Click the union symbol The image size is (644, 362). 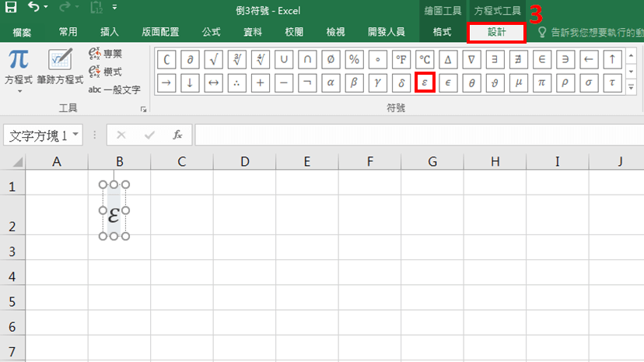pos(284,59)
